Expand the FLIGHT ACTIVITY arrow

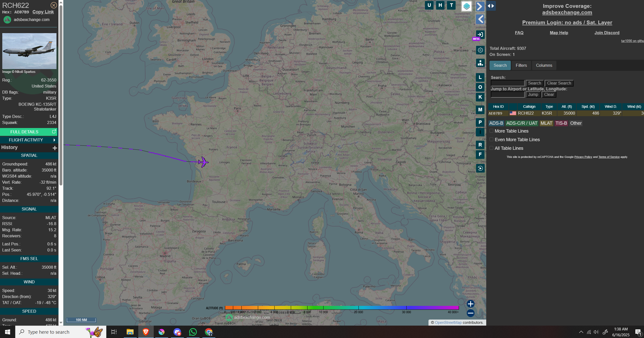click(x=54, y=140)
